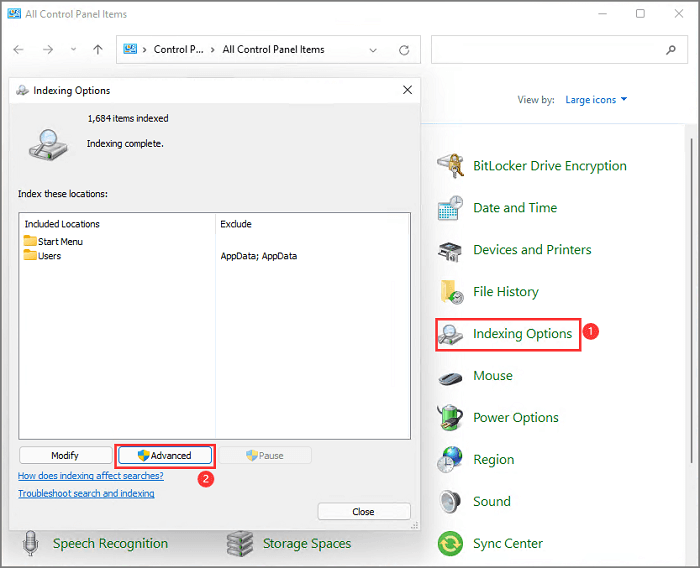
Task: Click the Advanced button
Action: [164, 455]
